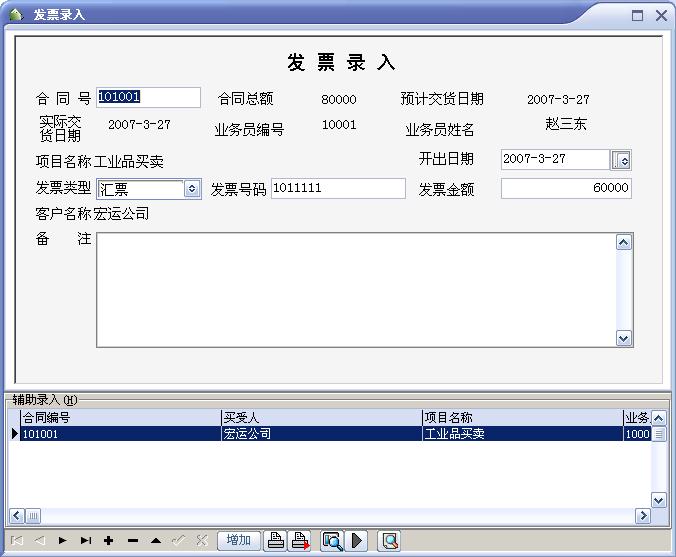Click grid horizontal scroll left arrow

click(x=16, y=516)
